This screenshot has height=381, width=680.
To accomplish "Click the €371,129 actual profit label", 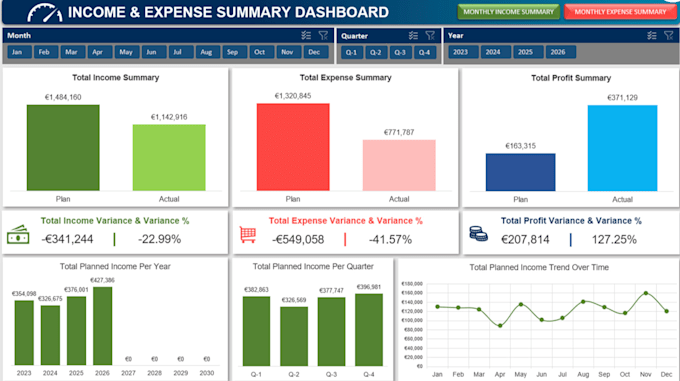I will tap(622, 98).
